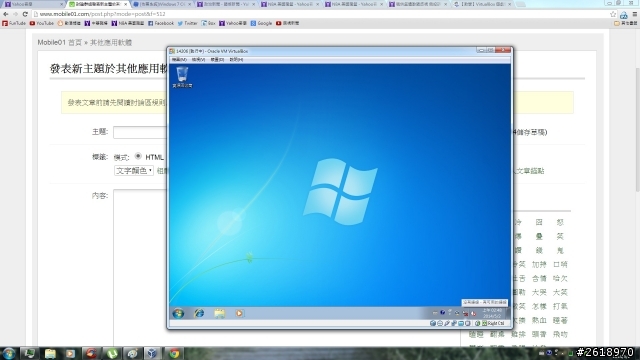Launch CCleaner from the host taskbar
640x360 pixels.
pos(91,353)
